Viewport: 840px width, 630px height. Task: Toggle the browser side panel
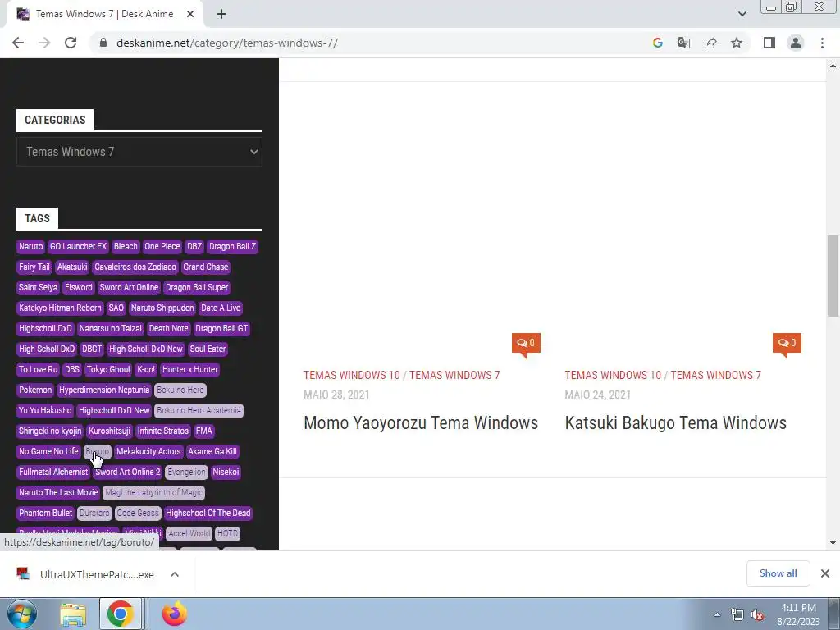point(769,43)
